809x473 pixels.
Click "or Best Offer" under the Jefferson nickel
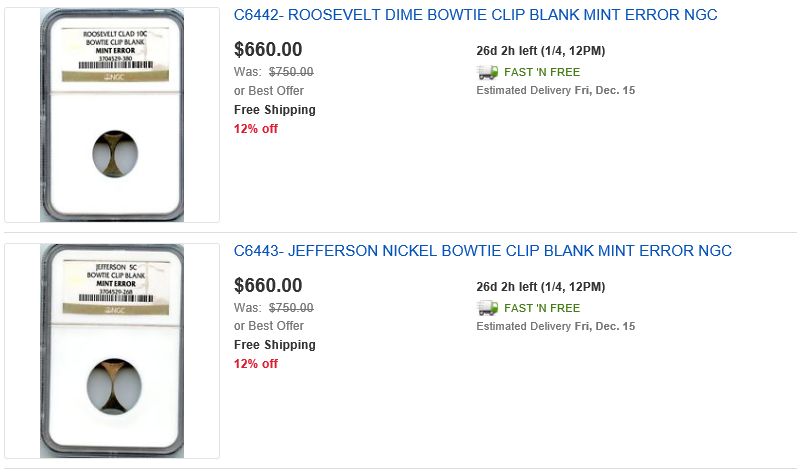[269, 326]
